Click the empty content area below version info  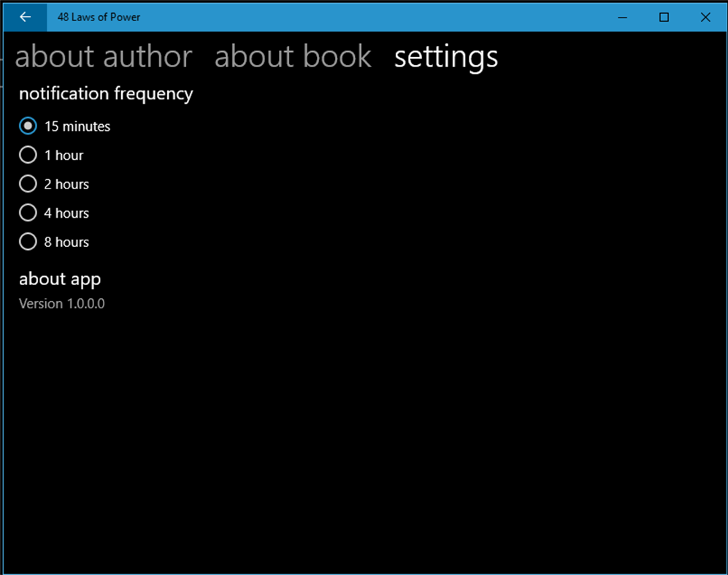(x=365, y=424)
